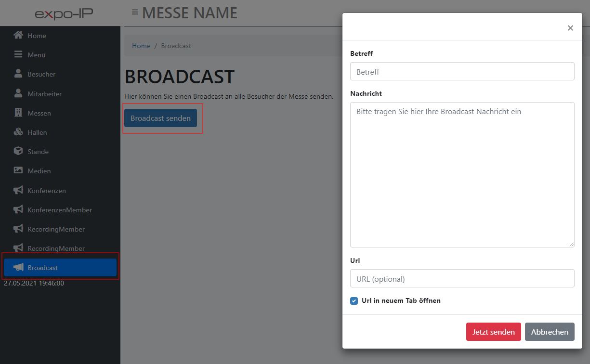Click the Home breadcrumb link
Image resolution: width=590 pixels, height=364 pixels.
(141, 46)
